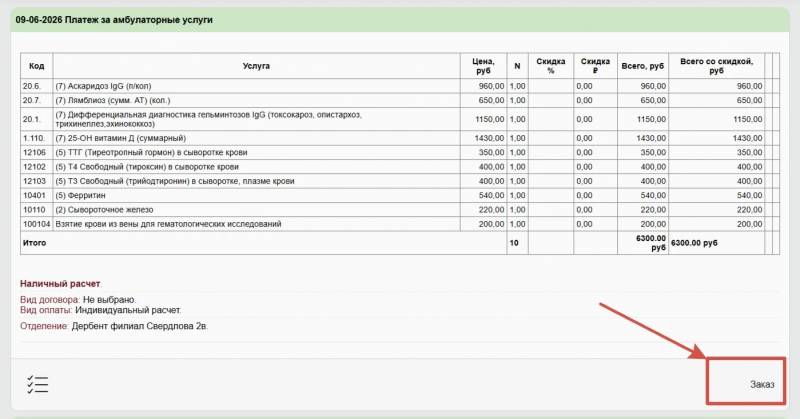Click the Т3 Свободный (трийодтиронин) row
The image size is (800, 419).
click(400, 181)
